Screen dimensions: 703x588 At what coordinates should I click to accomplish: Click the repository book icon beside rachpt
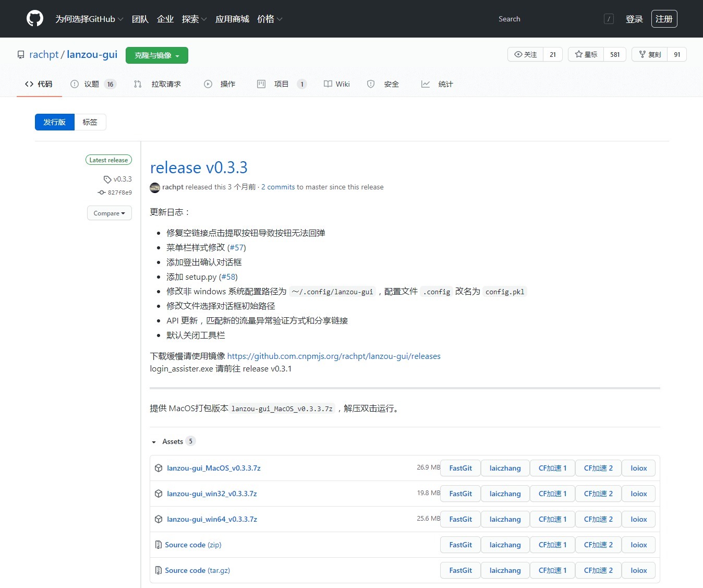click(21, 55)
